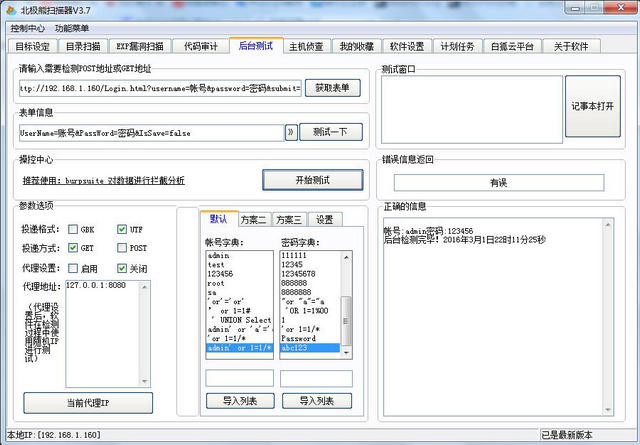Click proxy address list scrollbar up arrow
Viewport: 640px width, 445px height.
[144, 287]
